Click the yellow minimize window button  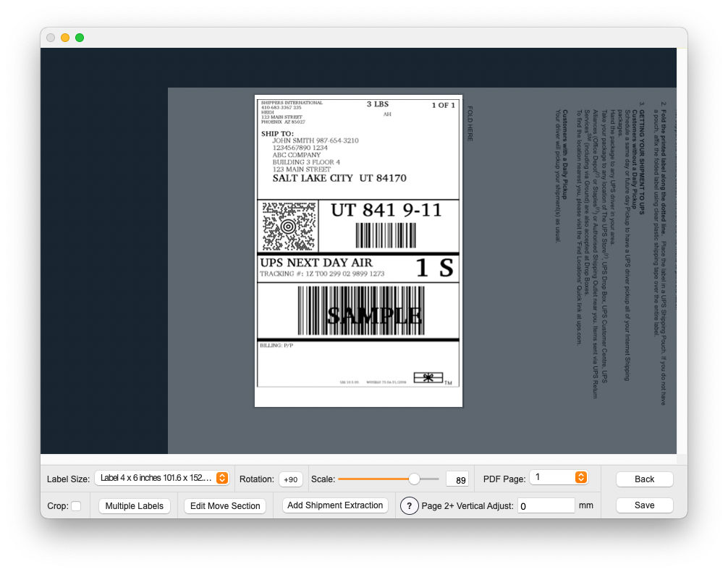[65, 38]
